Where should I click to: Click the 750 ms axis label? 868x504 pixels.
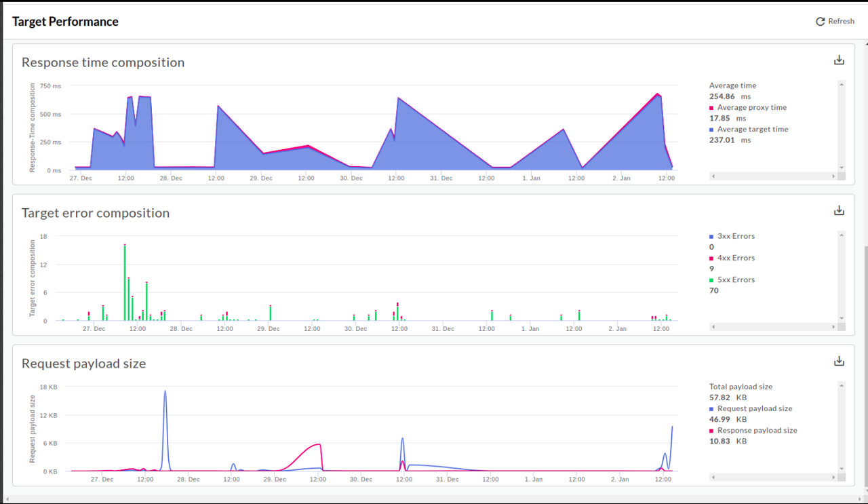coord(50,86)
